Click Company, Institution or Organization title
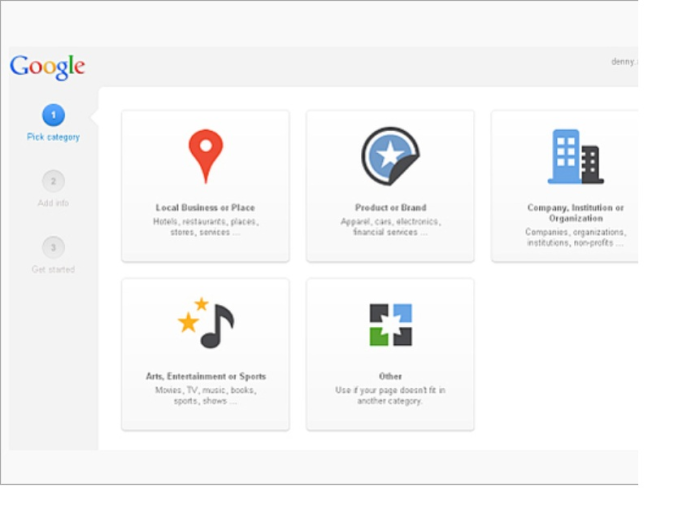The image size is (700, 523). [575, 213]
